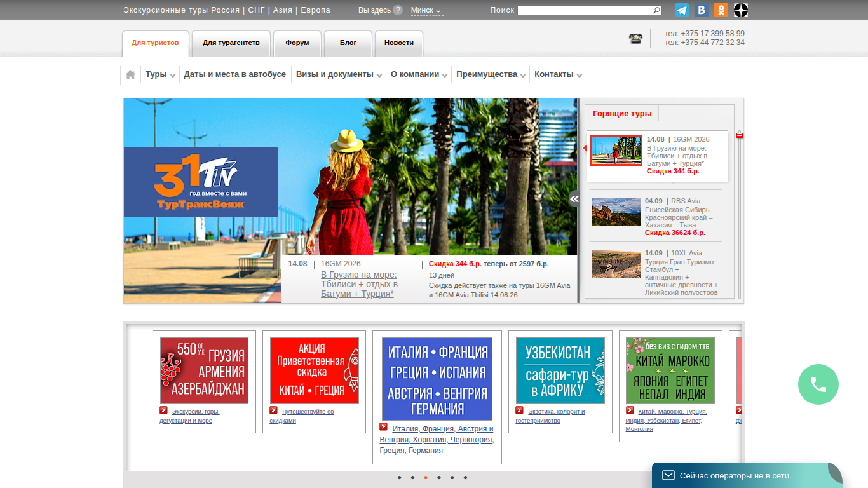Select the active orange carousel dot
This screenshot has width=868, height=488.
(x=426, y=477)
